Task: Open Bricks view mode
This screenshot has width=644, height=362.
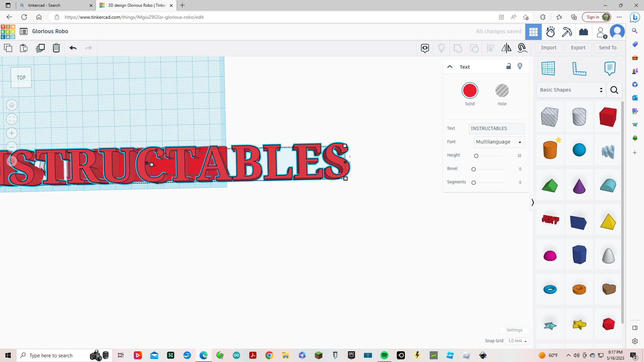Action: [x=584, y=32]
